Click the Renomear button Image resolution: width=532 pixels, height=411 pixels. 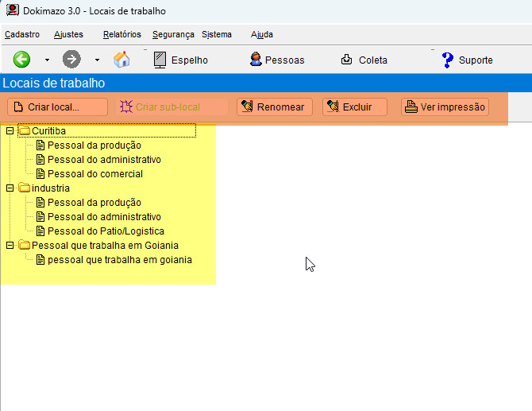click(275, 107)
